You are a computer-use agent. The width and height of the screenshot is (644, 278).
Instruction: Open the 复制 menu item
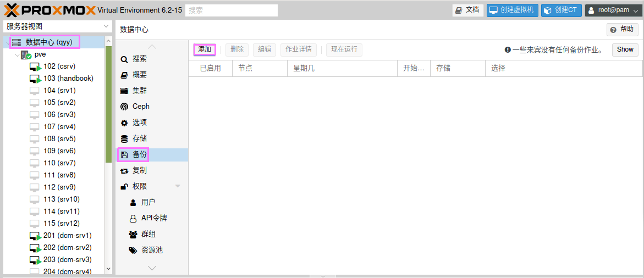pyautogui.click(x=152, y=170)
